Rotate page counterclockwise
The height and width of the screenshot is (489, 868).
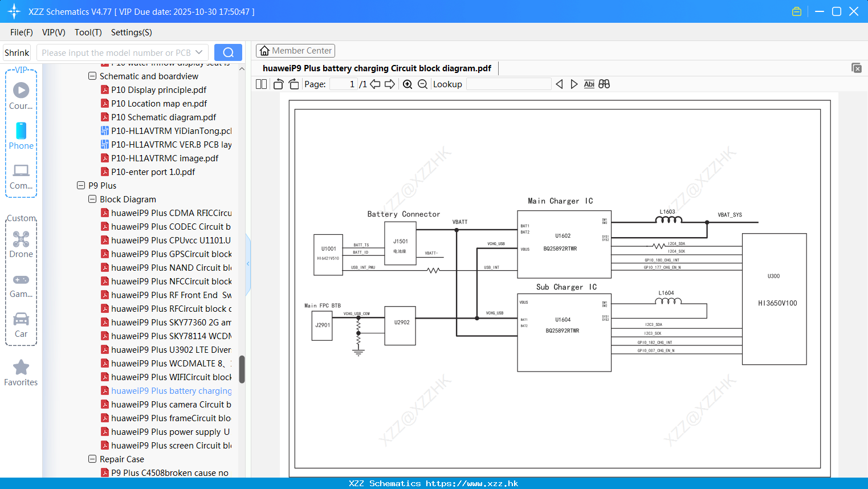[278, 84]
